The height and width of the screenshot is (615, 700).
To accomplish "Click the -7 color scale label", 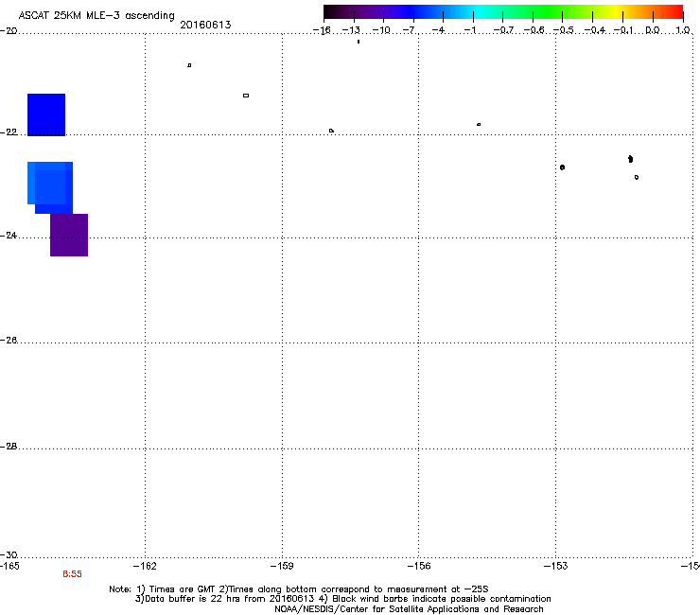I will [x=409, y=30].
